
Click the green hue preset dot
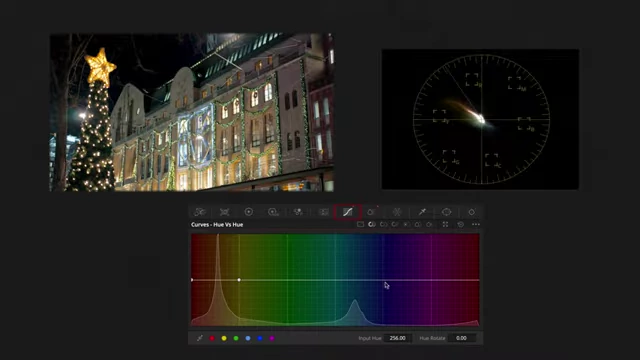(236, 338)
